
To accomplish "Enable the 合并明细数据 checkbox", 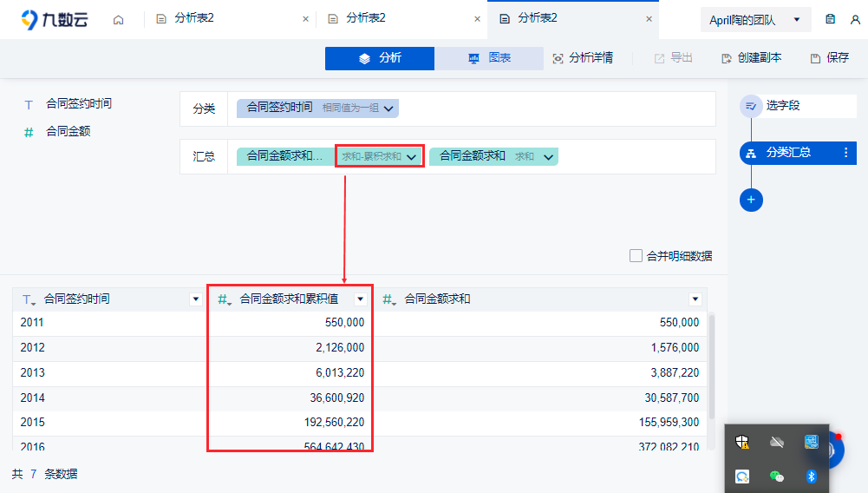I will pos(636,256).
